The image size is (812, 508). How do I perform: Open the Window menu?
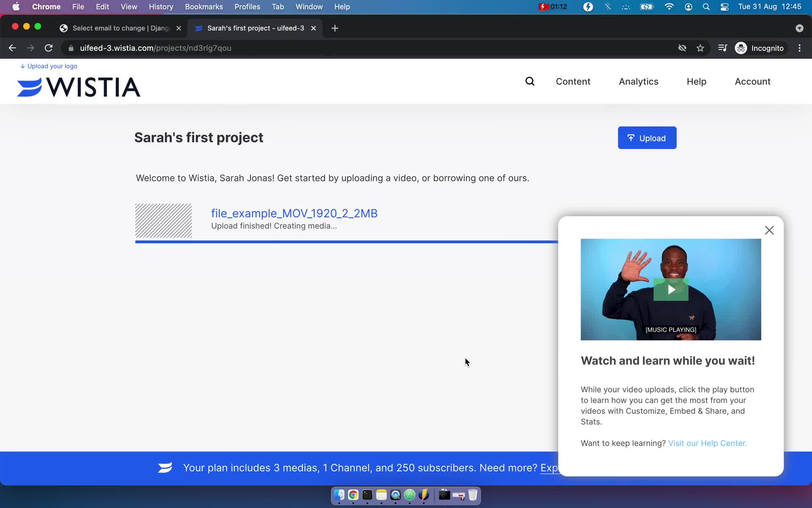[309, 6]
